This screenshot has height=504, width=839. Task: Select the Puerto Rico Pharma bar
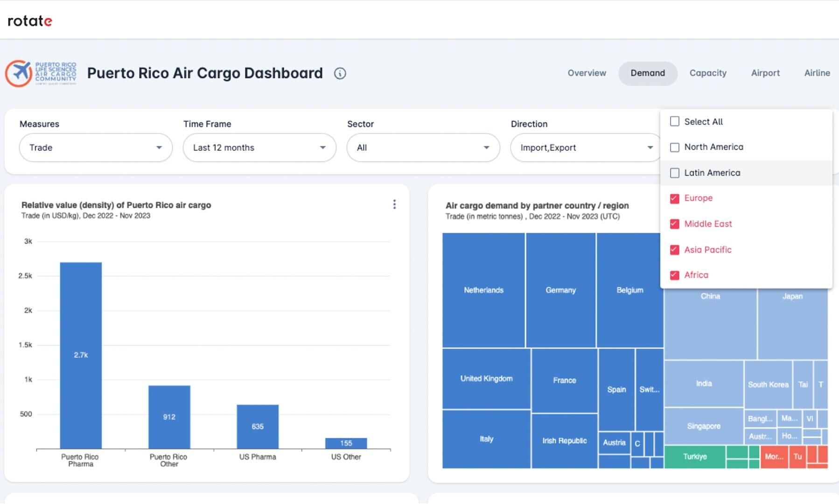click(80, 355)
